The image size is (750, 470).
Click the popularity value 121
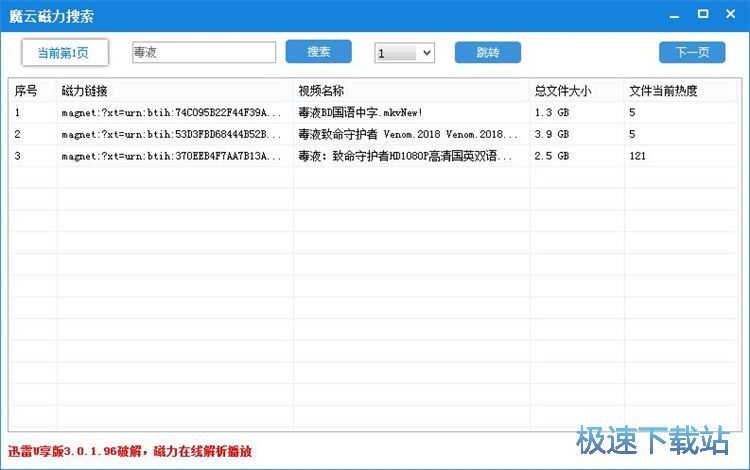[x=637, y=156]
